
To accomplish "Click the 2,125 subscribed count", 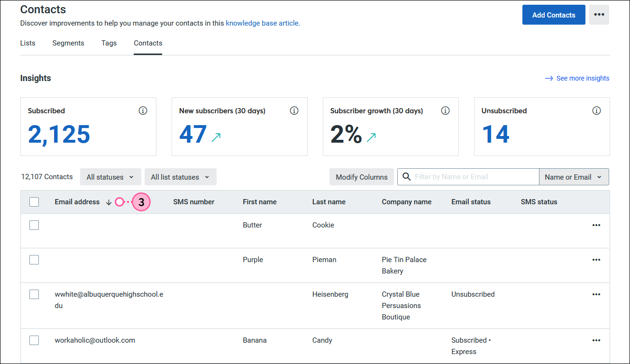I will click(x=59, y=134).
